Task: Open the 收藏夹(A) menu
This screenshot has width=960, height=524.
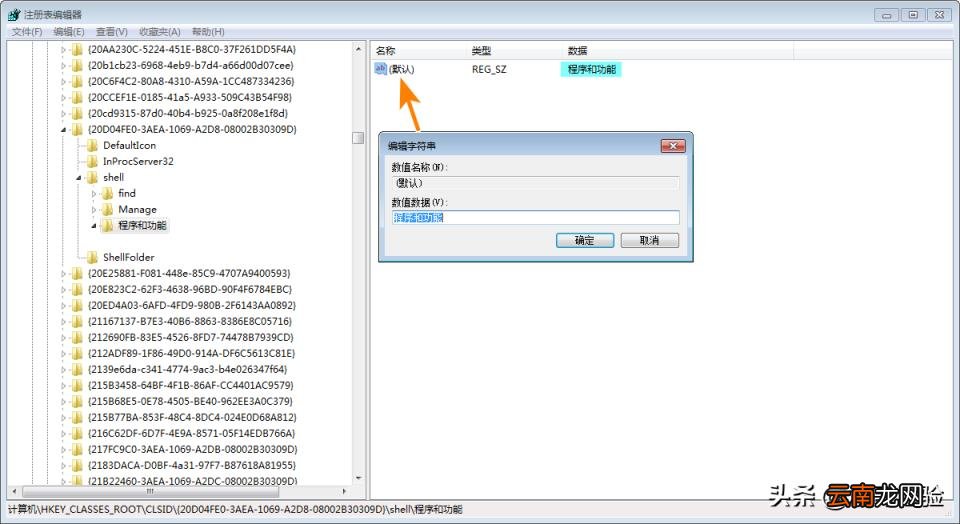Action: 159,32
